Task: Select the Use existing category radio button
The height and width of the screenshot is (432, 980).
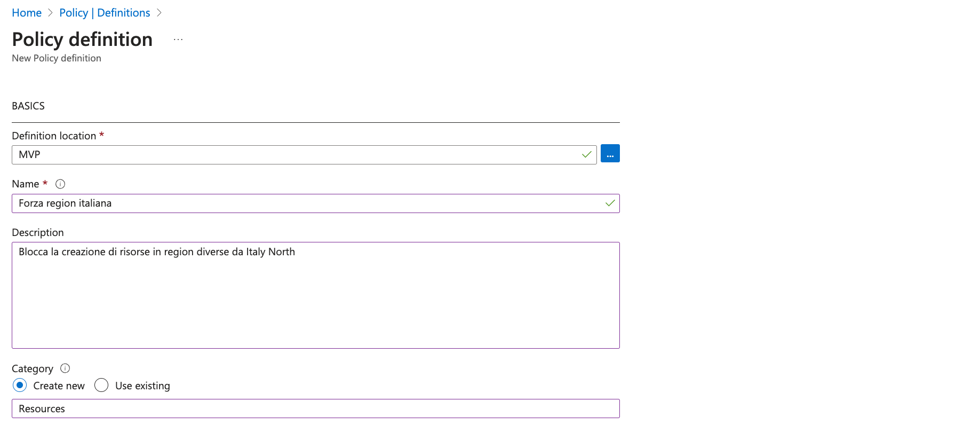Action: (x=101, y=386)
